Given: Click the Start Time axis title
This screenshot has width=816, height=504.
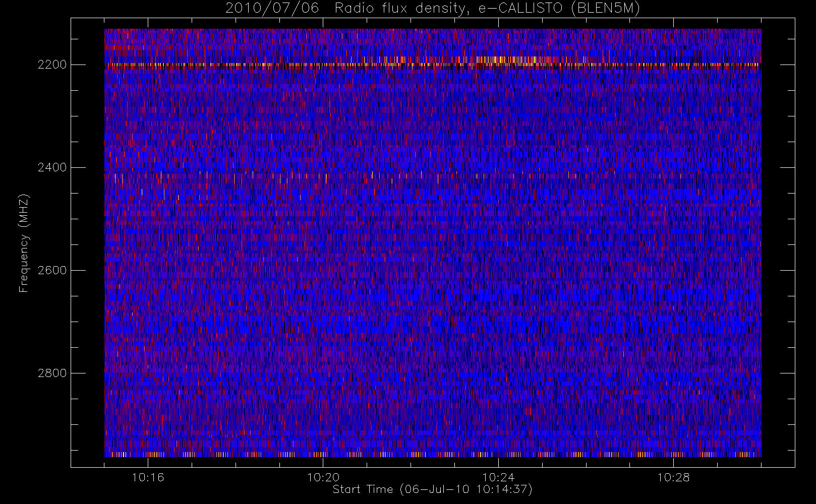Looking at the screenshot, I should tap(433, 489).
